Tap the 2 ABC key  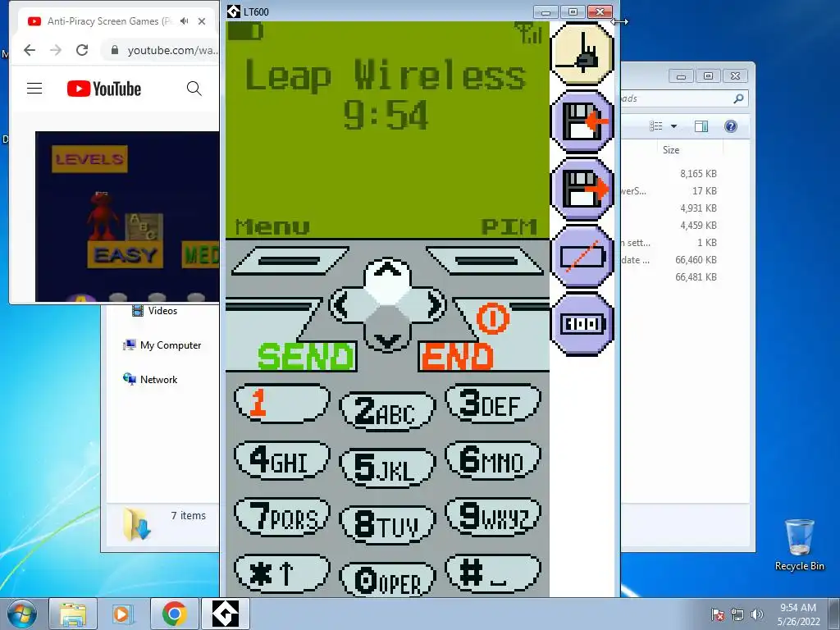387,412
